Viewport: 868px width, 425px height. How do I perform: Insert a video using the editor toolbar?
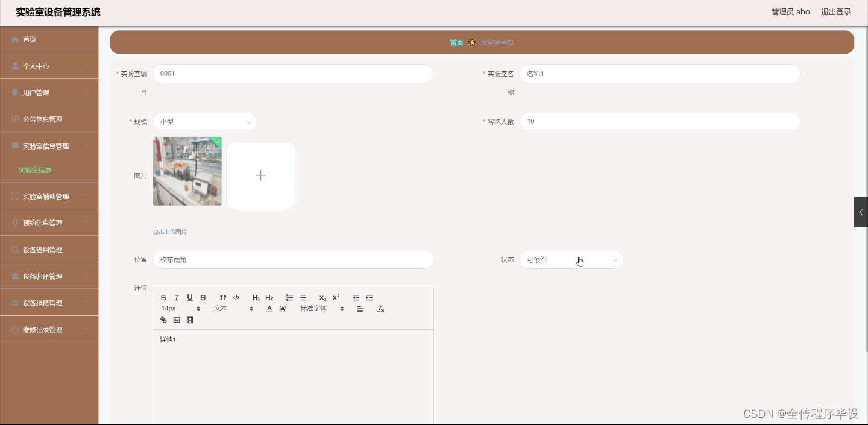pyautogui.click(x=190, y=320)
